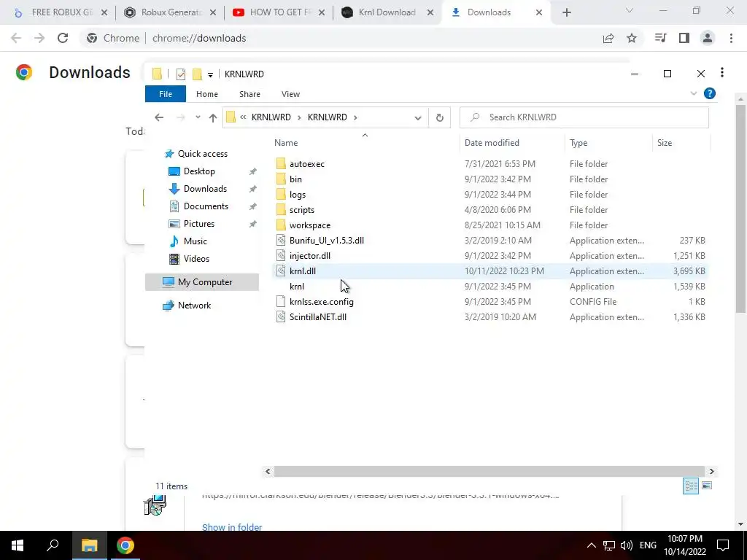Open address bar history dropdown
Screen dimensions: 747x560
click(x=418, y=117)
